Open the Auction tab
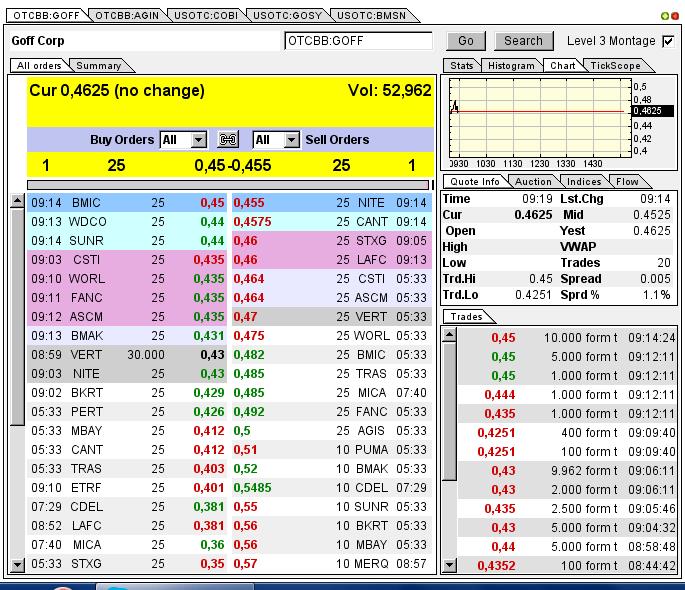 click(x=533, y=182)
